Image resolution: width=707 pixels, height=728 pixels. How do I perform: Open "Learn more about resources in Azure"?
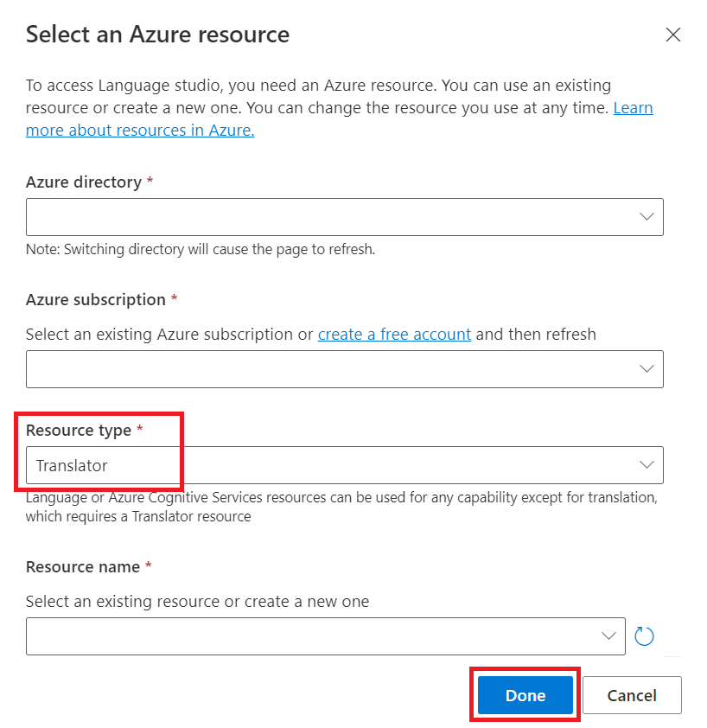[x=140, y=130]
